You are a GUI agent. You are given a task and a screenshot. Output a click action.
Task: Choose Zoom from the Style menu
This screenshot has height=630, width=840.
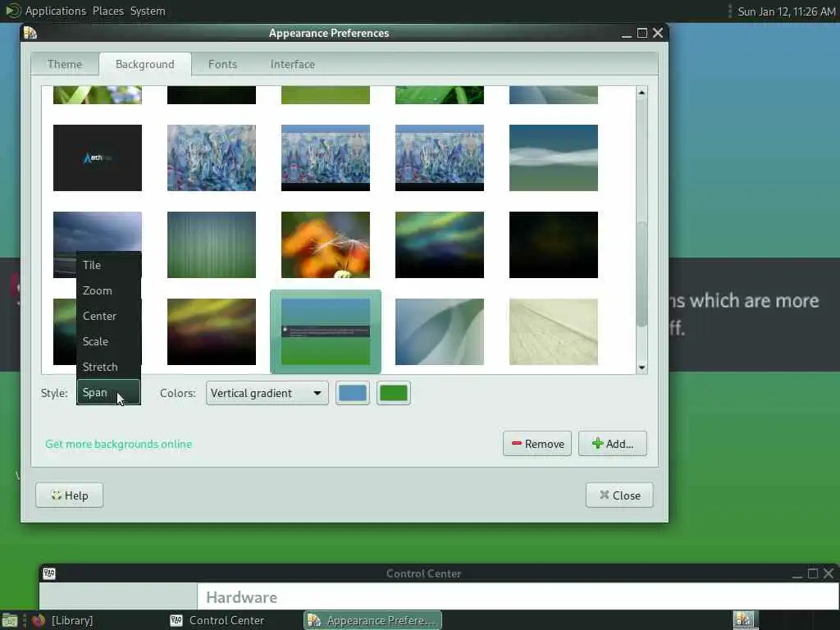(x=109, y=290)
